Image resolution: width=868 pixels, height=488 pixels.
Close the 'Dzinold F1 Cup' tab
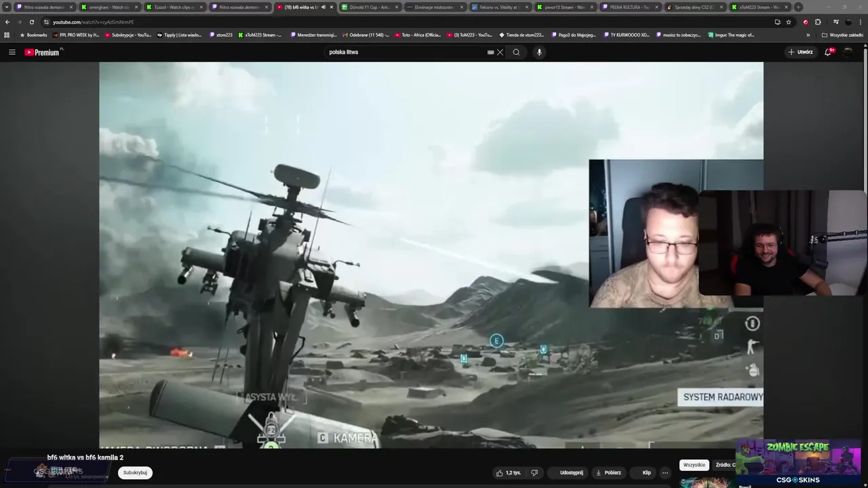coord(397,7)
